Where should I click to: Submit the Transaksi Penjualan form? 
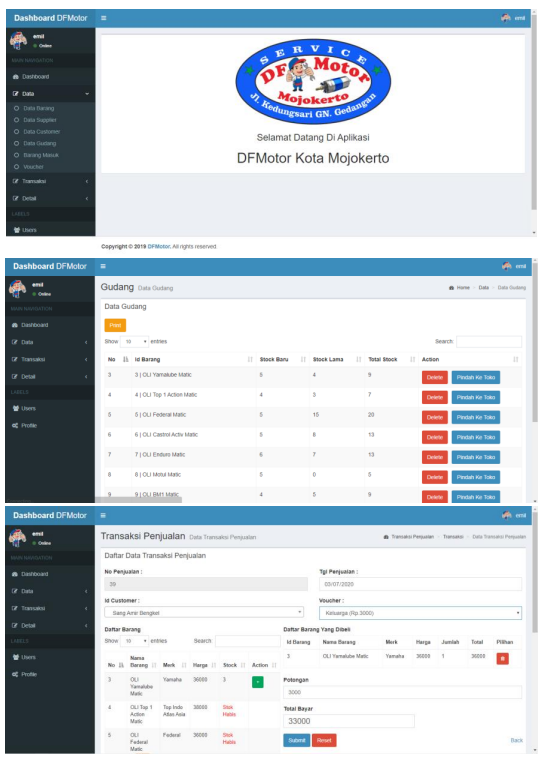(296, 740)
